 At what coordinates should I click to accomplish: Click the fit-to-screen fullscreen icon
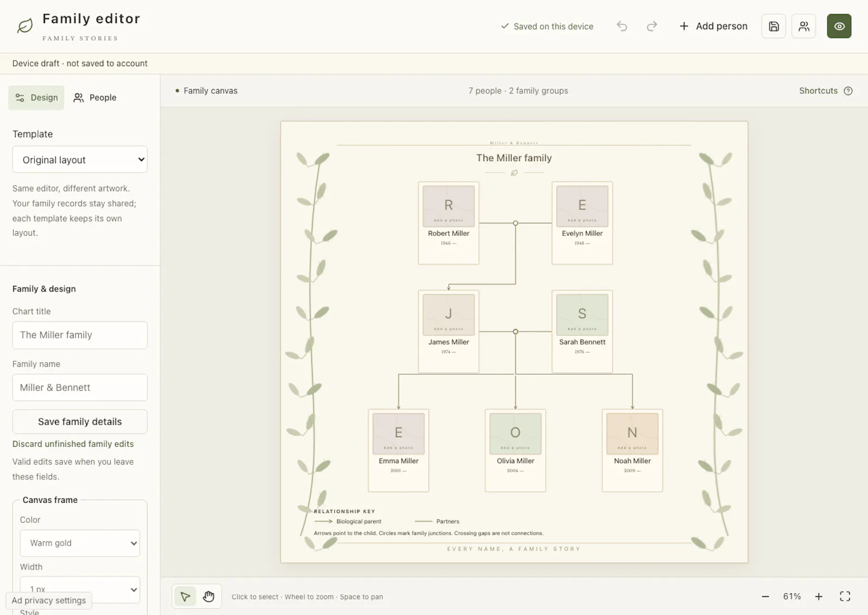pos(845,597)
